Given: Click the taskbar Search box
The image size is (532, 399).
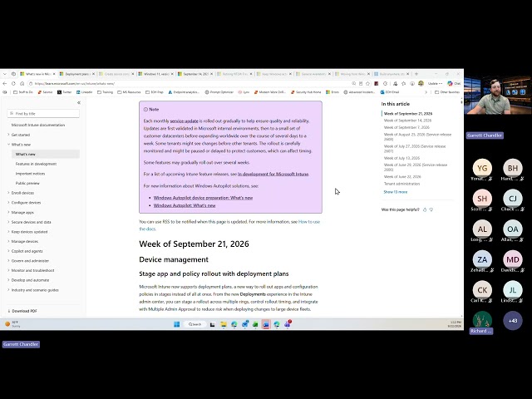Looking at the screenshot, I should point(195,324).
